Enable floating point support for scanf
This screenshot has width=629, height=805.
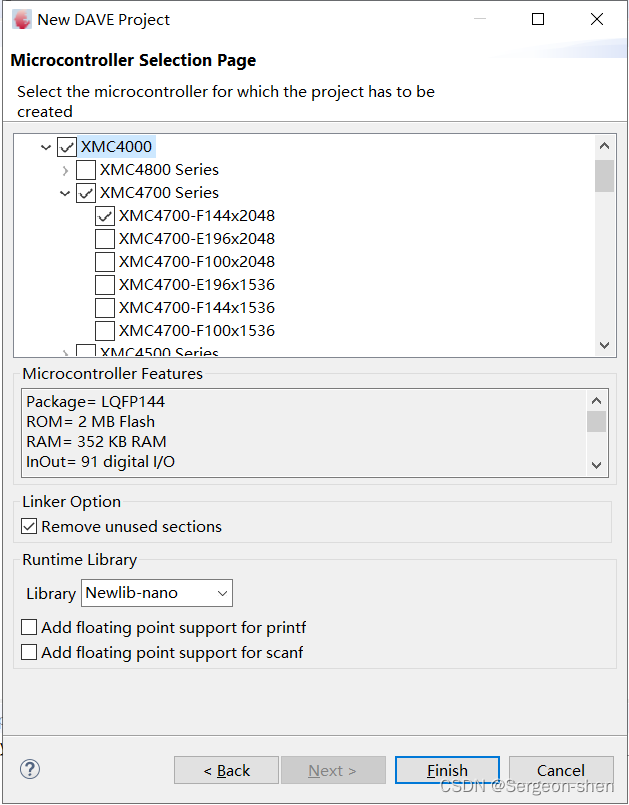click(x=29, y=652)
